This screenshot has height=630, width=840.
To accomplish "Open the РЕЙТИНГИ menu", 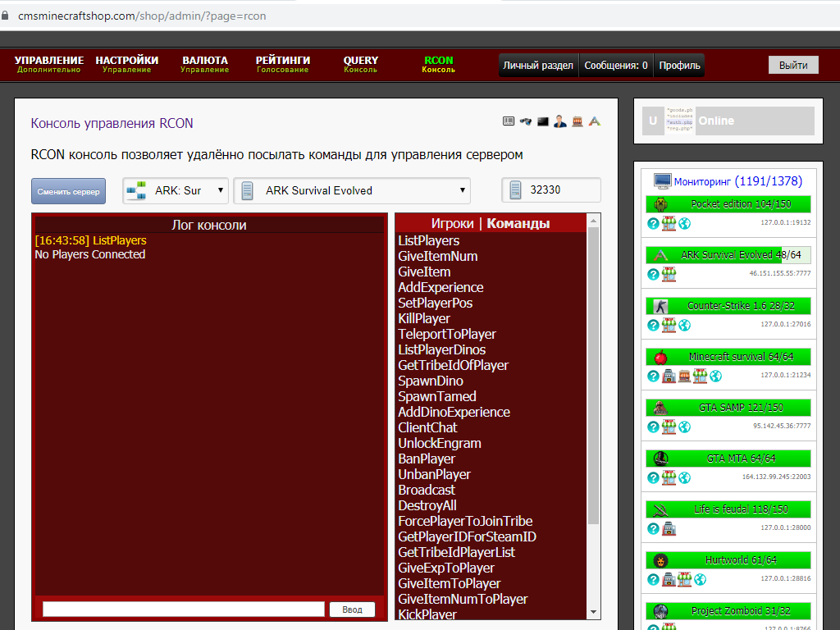I will [282, 64].
